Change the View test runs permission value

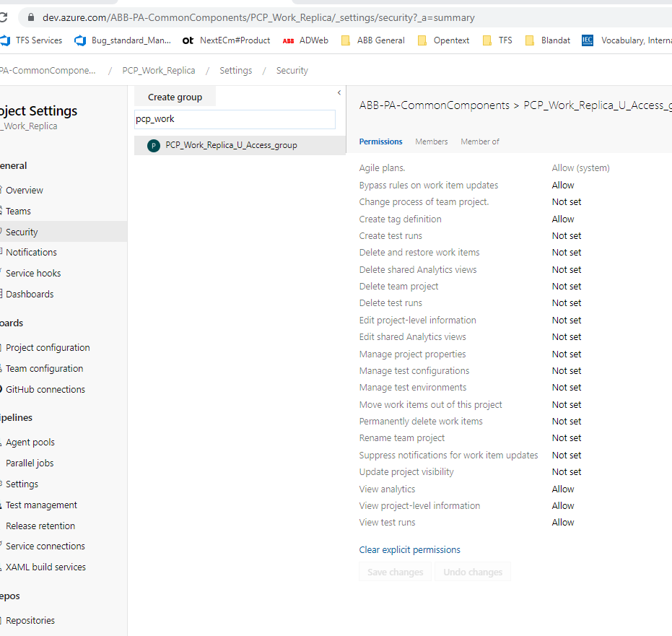click(563, 523)
